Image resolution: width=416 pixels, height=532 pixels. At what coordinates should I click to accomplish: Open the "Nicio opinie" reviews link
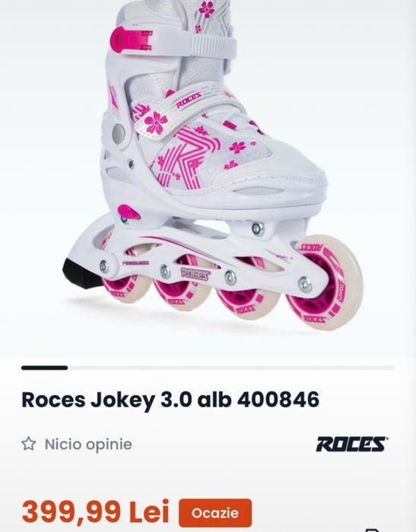[x=88, y=444]
